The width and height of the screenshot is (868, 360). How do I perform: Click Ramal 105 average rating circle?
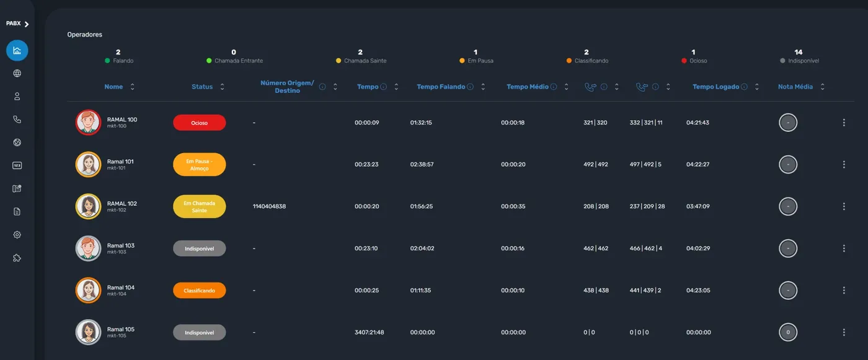tap(788, 332)
